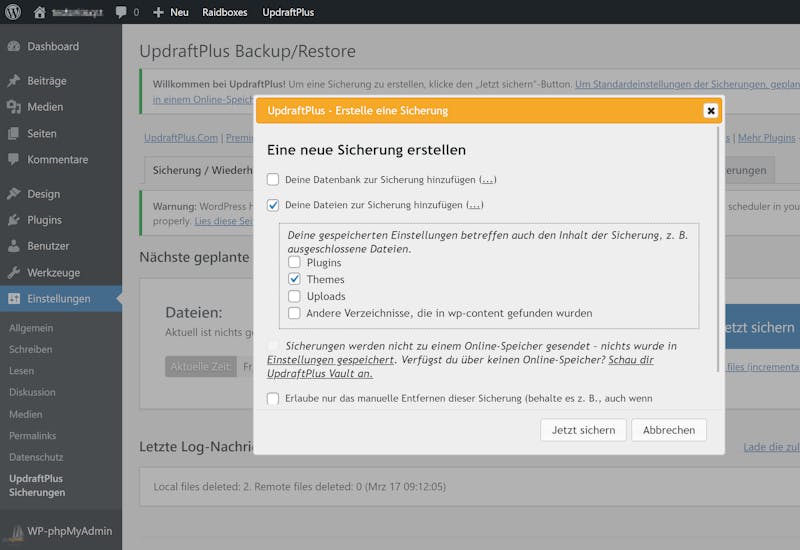Image resolution: width=800 pixels, height=550 pixels.
Task: Open the Um Standardeinstellungen der Sicherungen link
Action: pos(687,84)
